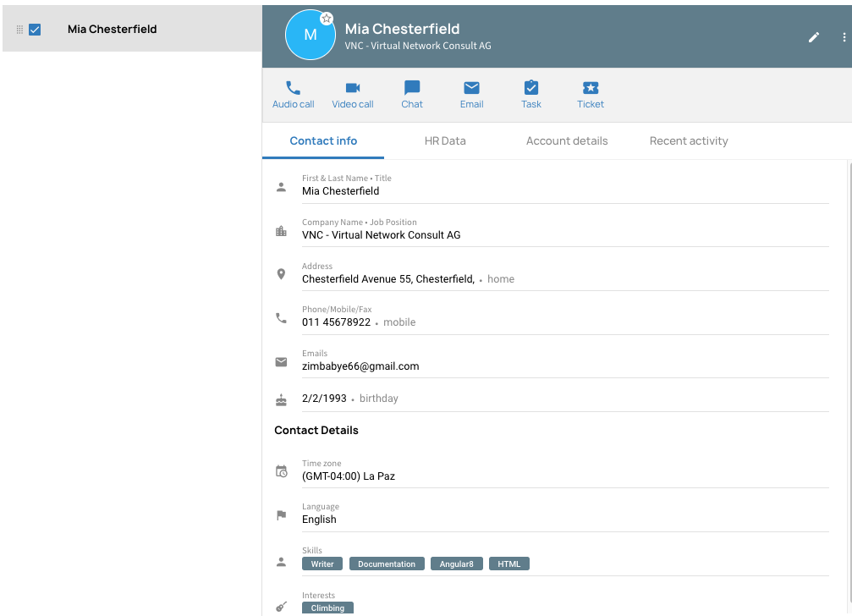Screen dimensions: 852x616
Task: Click the company value in Company Name field
Action: [x=381, y=234]
